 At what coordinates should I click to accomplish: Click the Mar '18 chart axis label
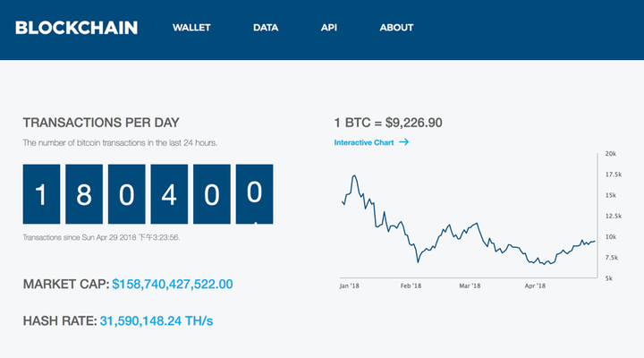click(470, 286)
